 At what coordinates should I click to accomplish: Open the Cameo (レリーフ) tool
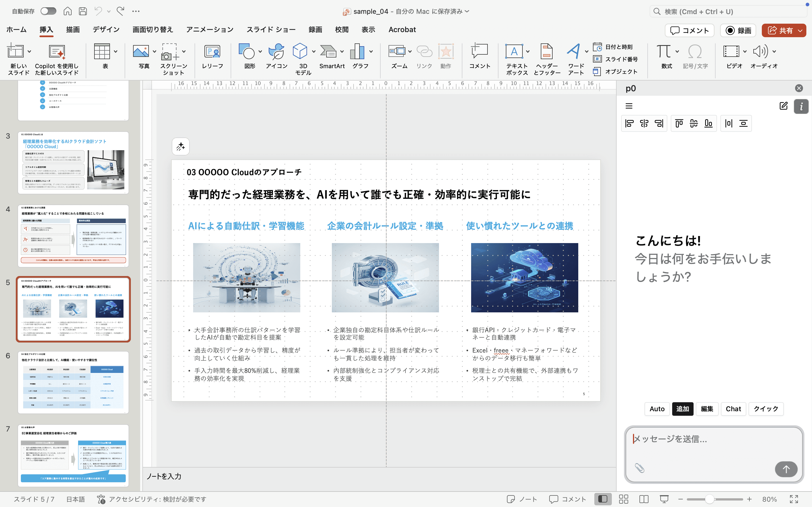[x=212, y=52]
